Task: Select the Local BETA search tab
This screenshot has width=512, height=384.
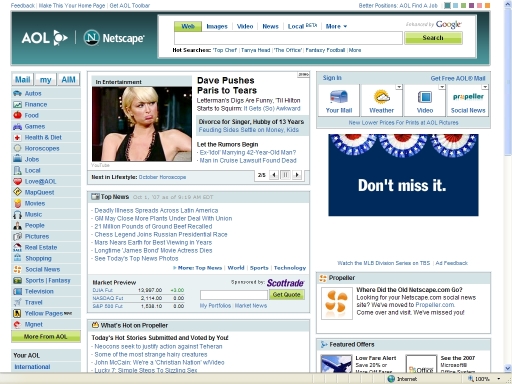Action: (302, 26)
